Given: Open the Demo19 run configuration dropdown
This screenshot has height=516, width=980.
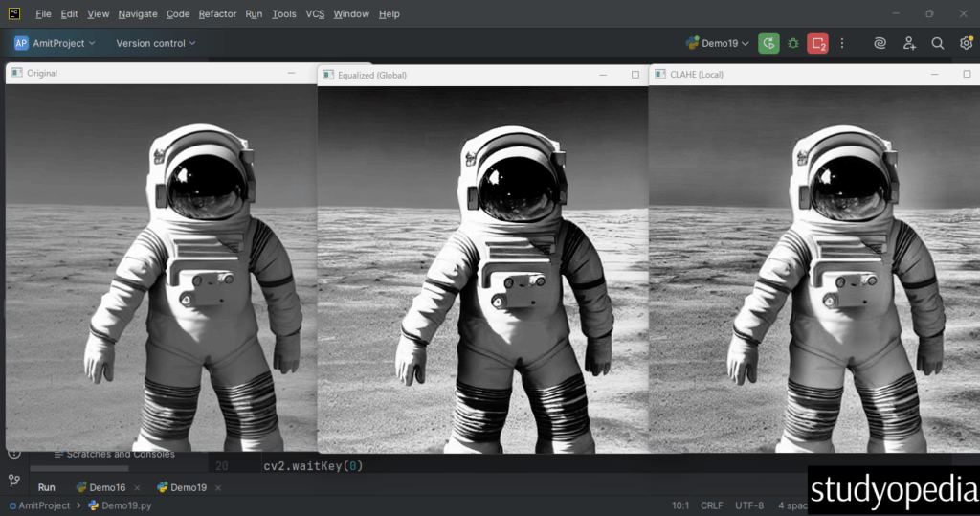Looking at the screenshot, I should pyautogui.click(x=718, y=43).
